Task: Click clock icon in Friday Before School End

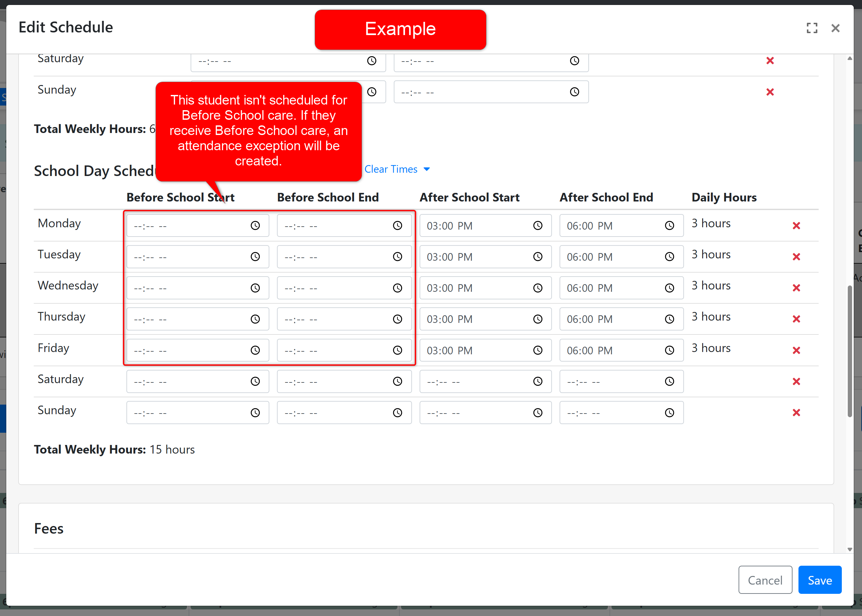Action: pyautogui.click(x=397, y=350)
